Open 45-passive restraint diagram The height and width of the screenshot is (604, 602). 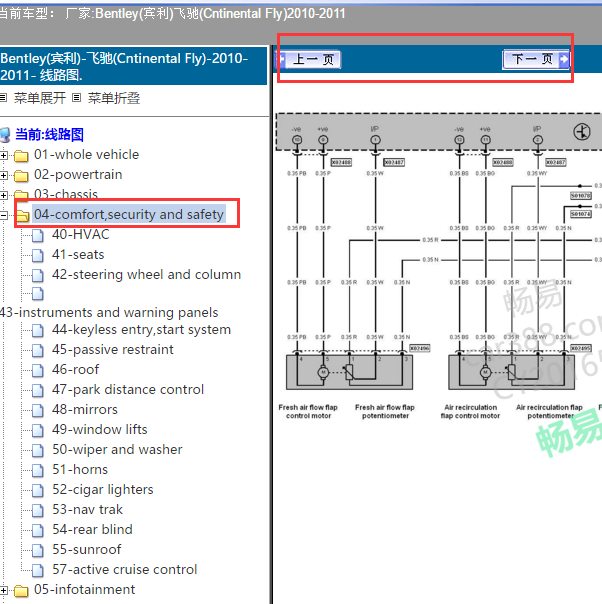tap(112, 349)
